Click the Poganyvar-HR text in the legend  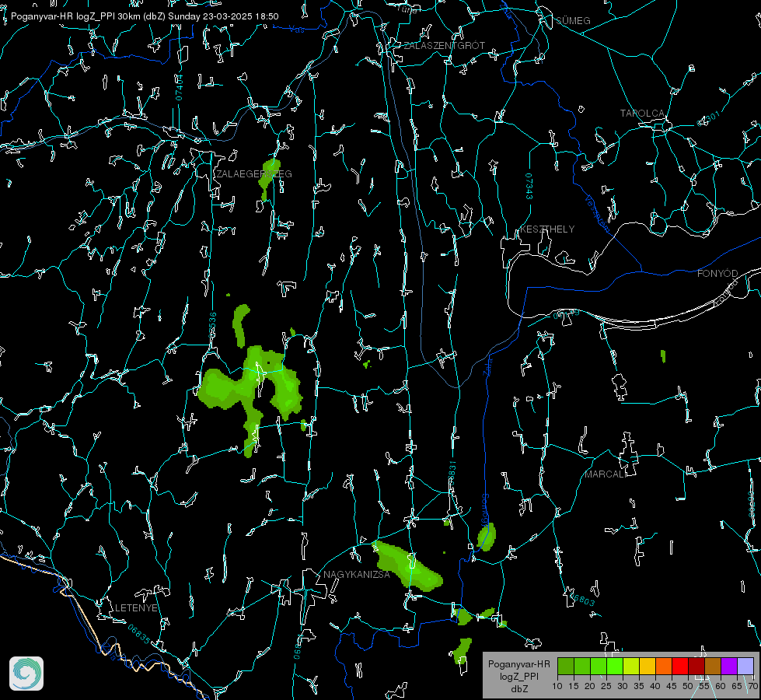coord(518,664)
